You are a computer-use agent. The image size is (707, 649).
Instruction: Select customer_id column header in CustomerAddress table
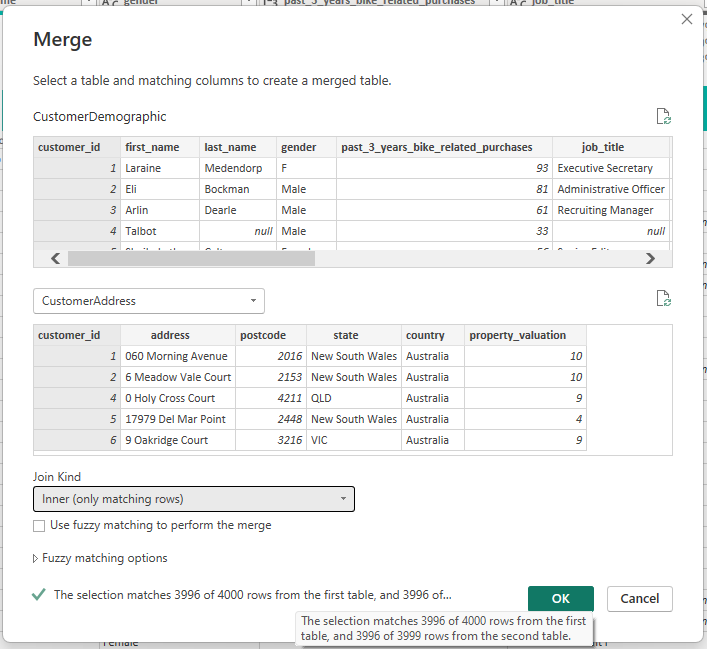point(69,335)
